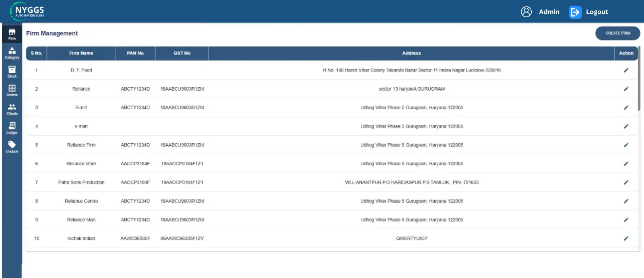The height and width of the screenshot is (278, 644).
Task: Click the Firm1 name cell
Action: coord(81,107)
